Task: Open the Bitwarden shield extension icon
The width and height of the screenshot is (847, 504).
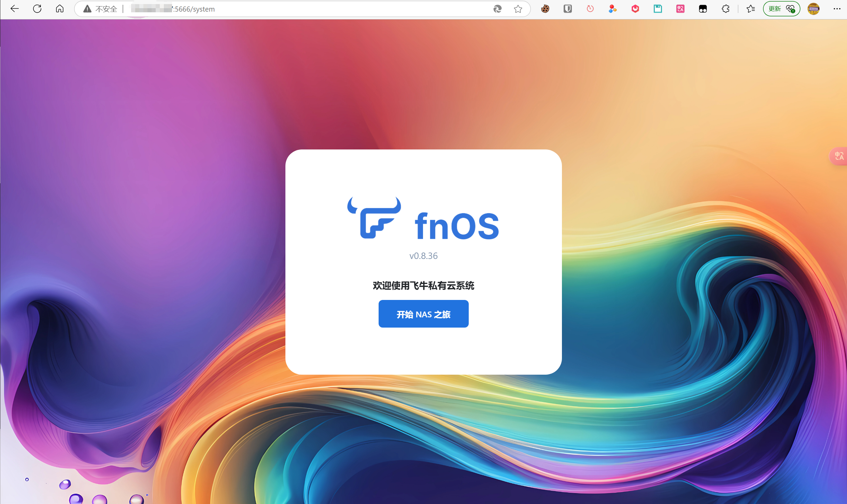Action: [x=568, y=9]
